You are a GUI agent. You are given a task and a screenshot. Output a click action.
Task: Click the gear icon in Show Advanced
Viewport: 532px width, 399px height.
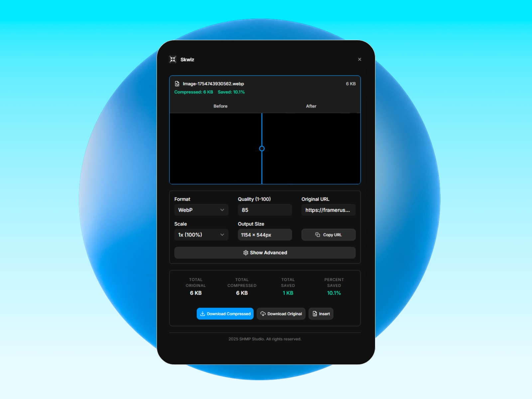[246, 253]
